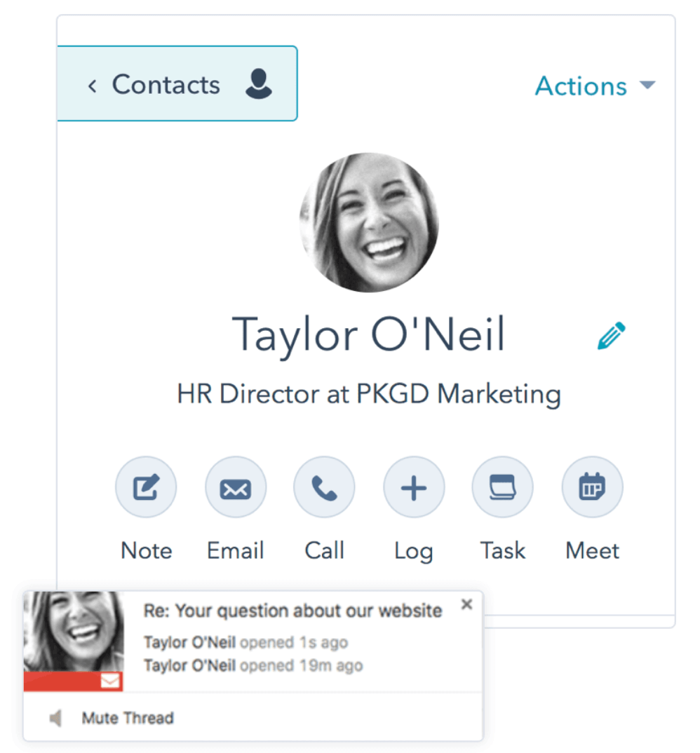Create a new Note for Taylor
Screen dimensions: 700x753
pos(145,487)
